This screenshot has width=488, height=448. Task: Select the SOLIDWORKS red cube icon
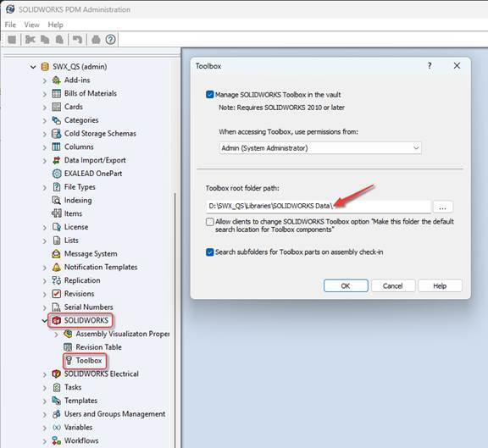tap(56, 320)
